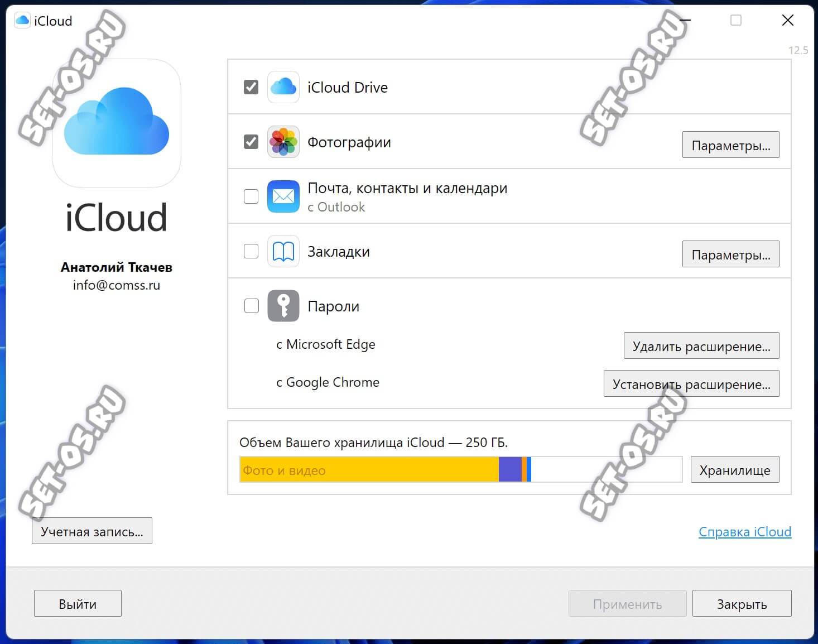818x644 pixels.
Task: Click the empty portion of storage bar
Action: (x=607, y=469)
